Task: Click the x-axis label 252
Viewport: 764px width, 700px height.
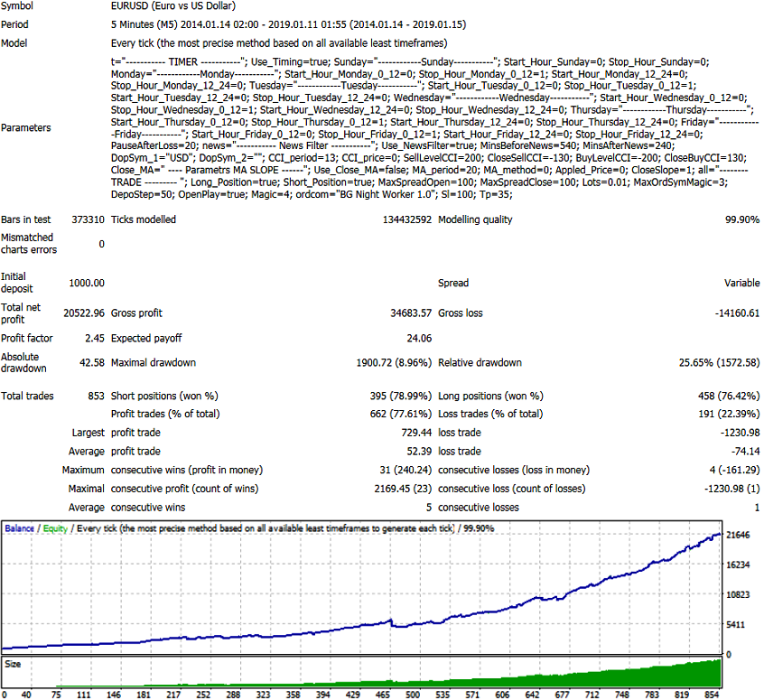Action: click(203, 695)
